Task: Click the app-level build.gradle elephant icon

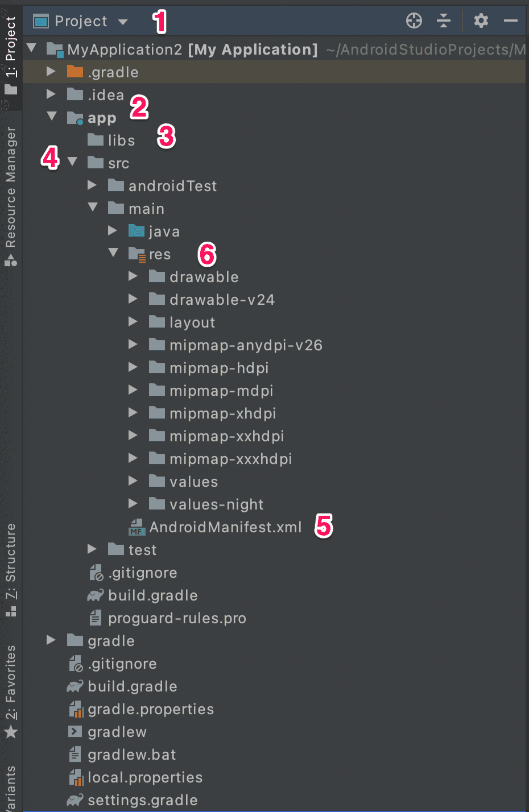Action: (95, 595)
